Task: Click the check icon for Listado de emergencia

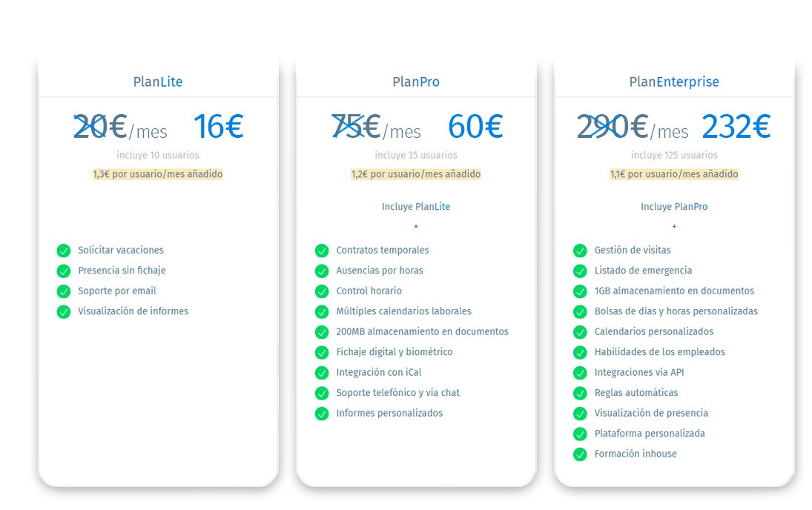Action: [x=580, y=271]
